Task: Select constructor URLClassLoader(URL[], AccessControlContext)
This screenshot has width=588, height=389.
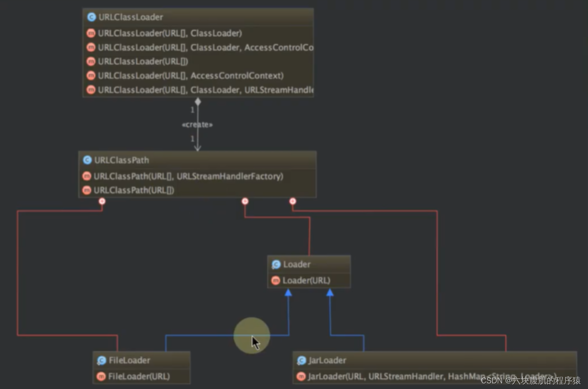Action: pos(191,75)
